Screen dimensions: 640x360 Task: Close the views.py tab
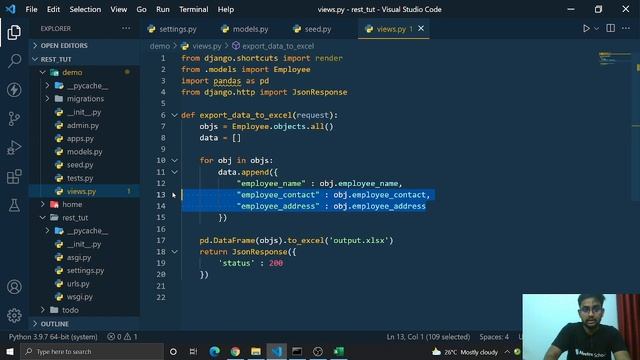coord(421,29)
